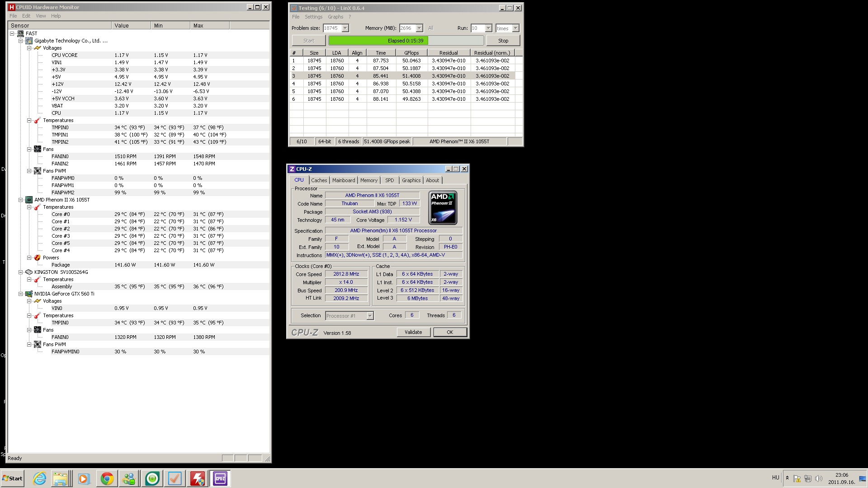
Task: Click the HU language indicator
Action: (775, 478)
